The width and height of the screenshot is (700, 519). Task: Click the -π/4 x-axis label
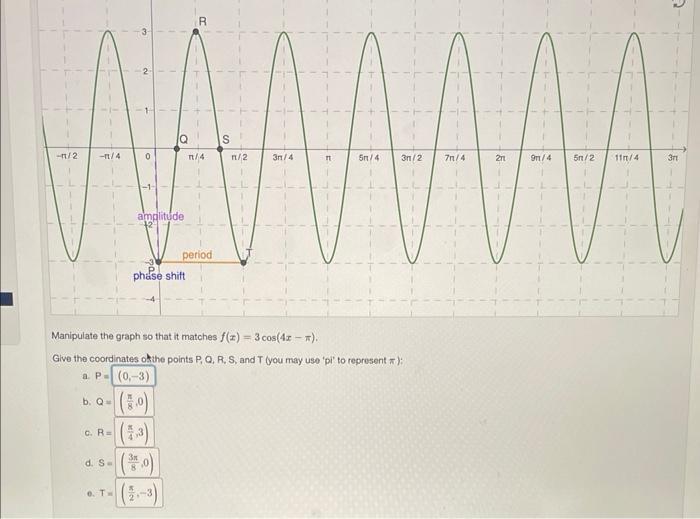click(x=109, y=156)
